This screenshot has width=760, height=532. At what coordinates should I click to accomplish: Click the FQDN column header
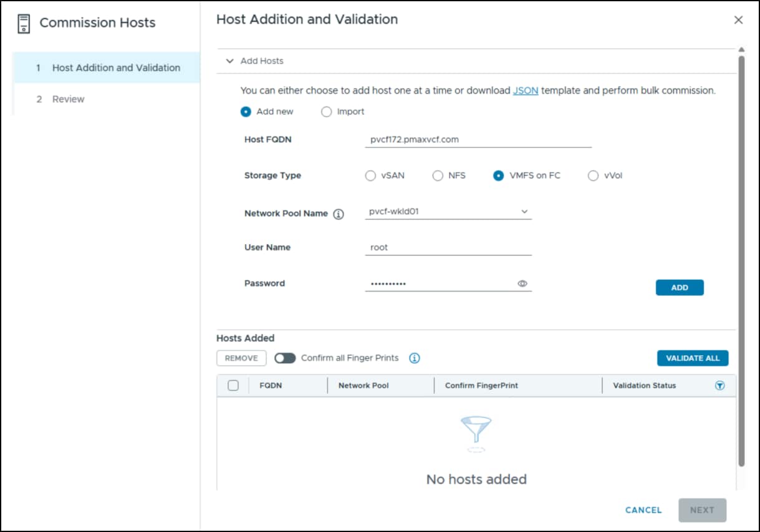[271, 386]
